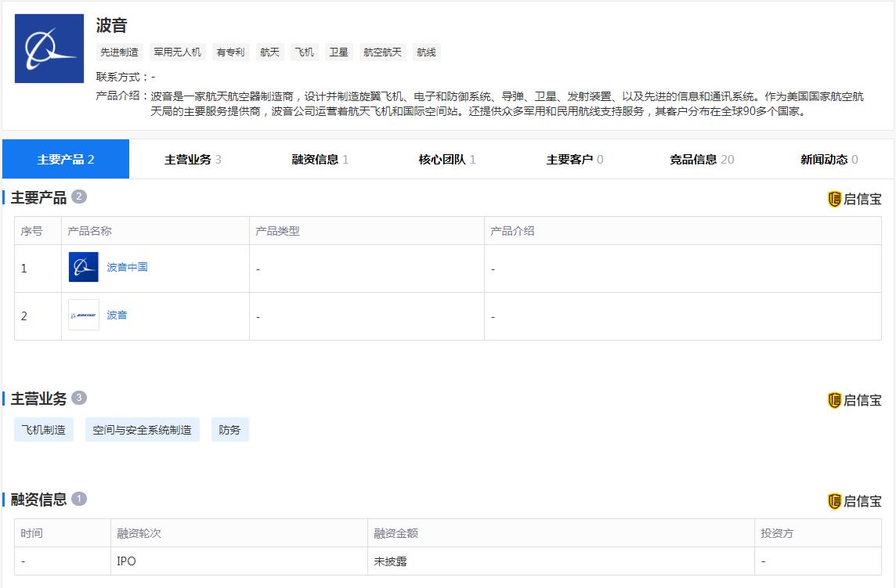Click the 启信宝 logo beside 融资信息
Viewport: 896px width, 588px height.
tap(854, 501)
